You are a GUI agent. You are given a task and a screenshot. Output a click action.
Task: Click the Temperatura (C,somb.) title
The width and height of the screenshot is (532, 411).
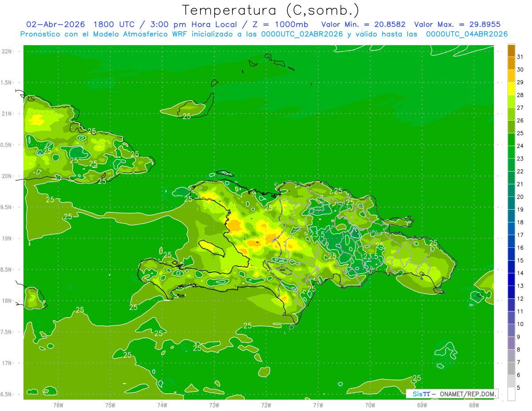coord(271,10)
